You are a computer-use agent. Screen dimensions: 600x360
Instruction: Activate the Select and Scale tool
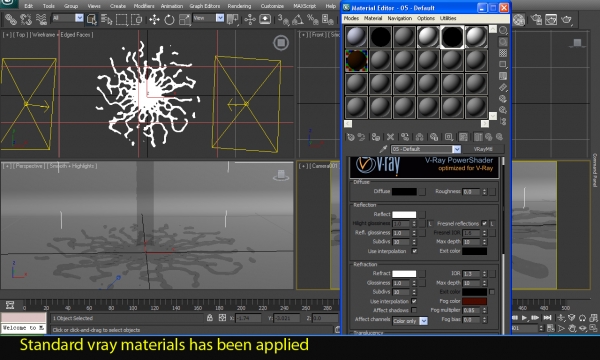[184, 19]
